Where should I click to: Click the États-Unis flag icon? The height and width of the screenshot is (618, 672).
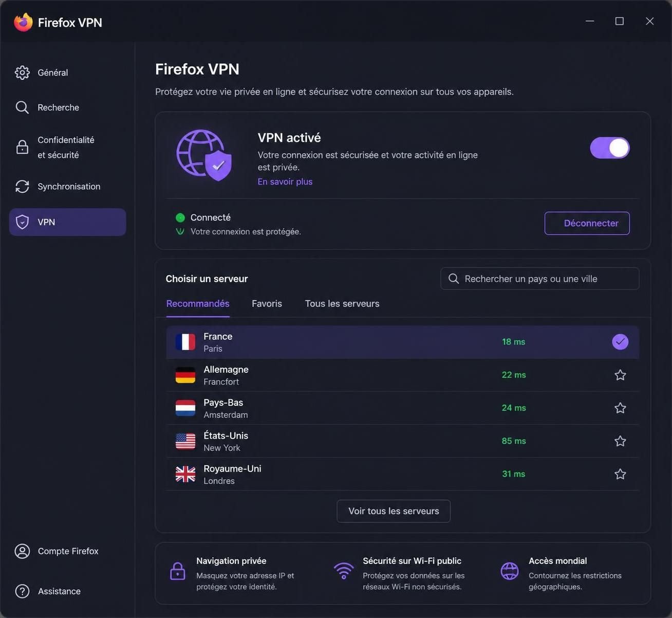pyautogui.click(x=185, y=441)
